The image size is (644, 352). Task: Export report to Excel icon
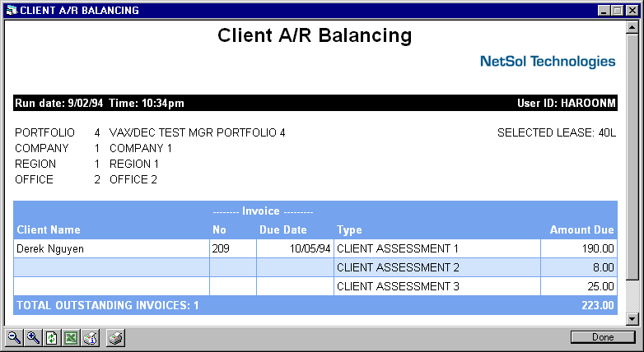(x=71, y=338)
